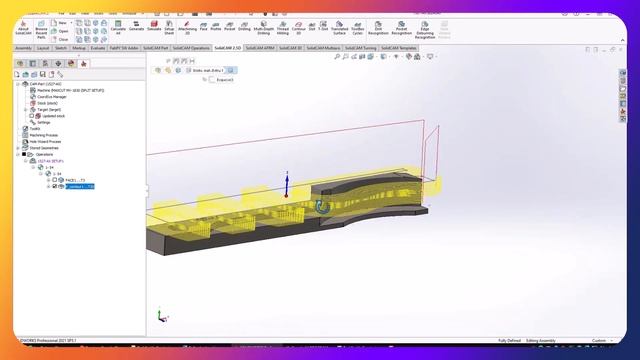Image resolution: width=640 pixels, height=360 pixels.
Task: Expand the FACE1 operation node
Action: 49,180
